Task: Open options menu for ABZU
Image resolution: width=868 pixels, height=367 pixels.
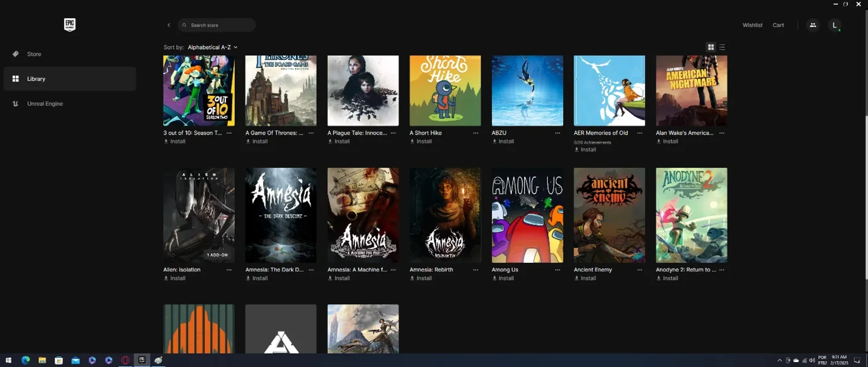Action: (558, 133)
